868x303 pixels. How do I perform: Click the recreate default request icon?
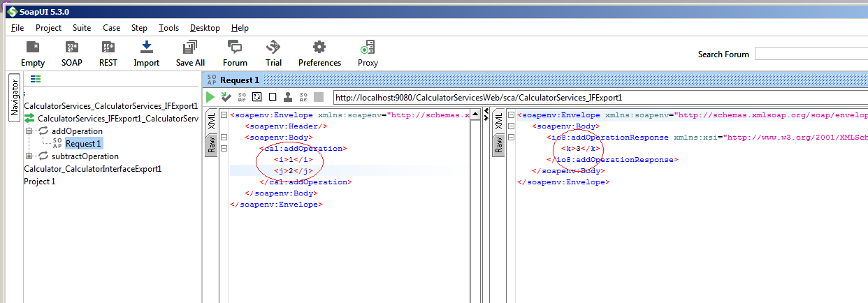(x=257, y=97)
